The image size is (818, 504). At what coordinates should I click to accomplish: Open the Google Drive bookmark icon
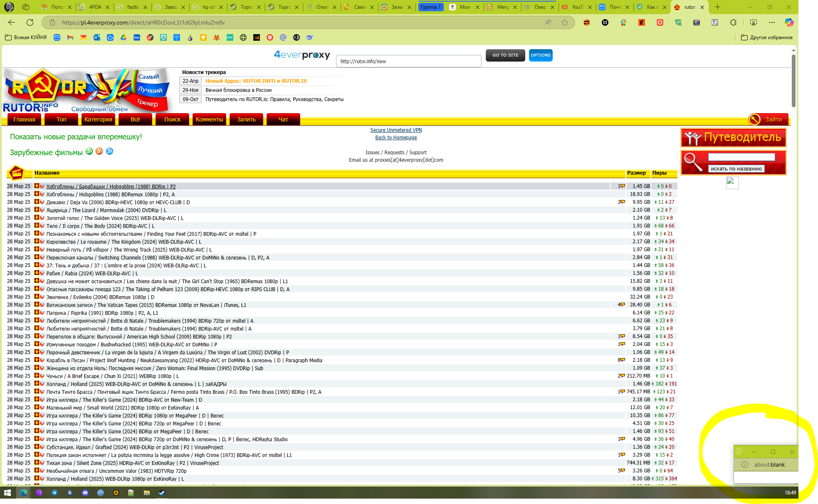[124, 37]
